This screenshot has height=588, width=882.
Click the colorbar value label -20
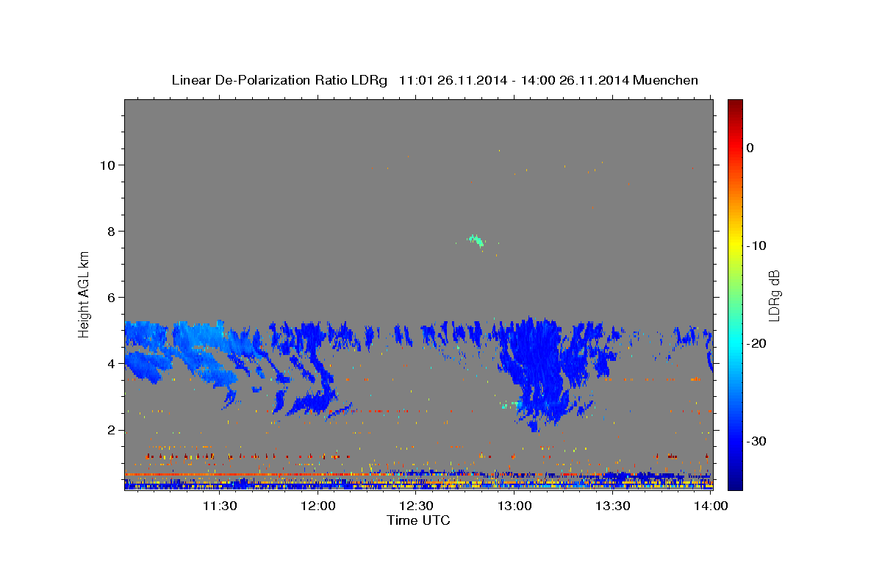[x=756, y=343]
